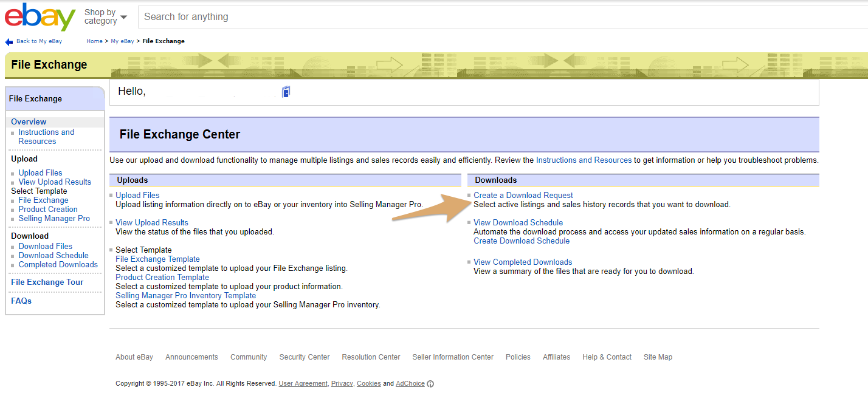Screen dimensions: 868x410
Task: Open Completed Downloads in the sidebar
Action: coord(58,265)
